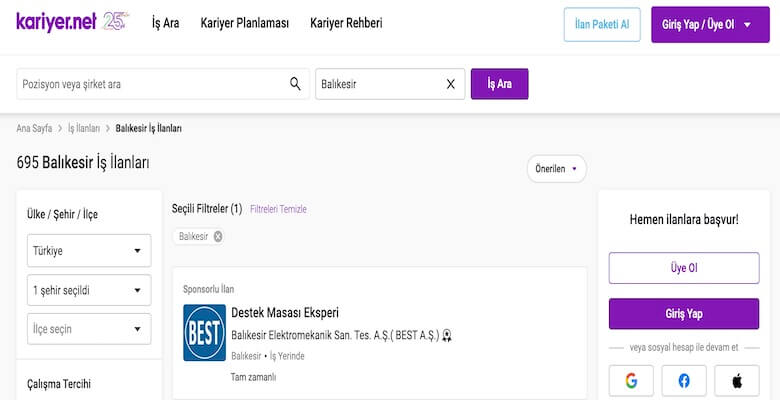The image size is (780, 400).
Task: Click the purple İş Ara search button
Action: click(499, 84)
